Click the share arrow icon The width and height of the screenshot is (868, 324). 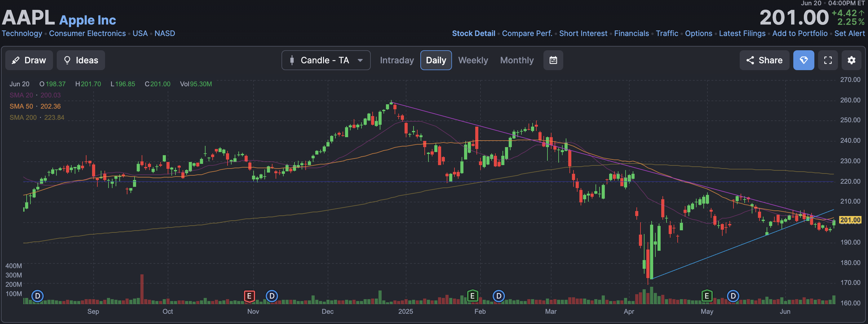coord(750,60)
